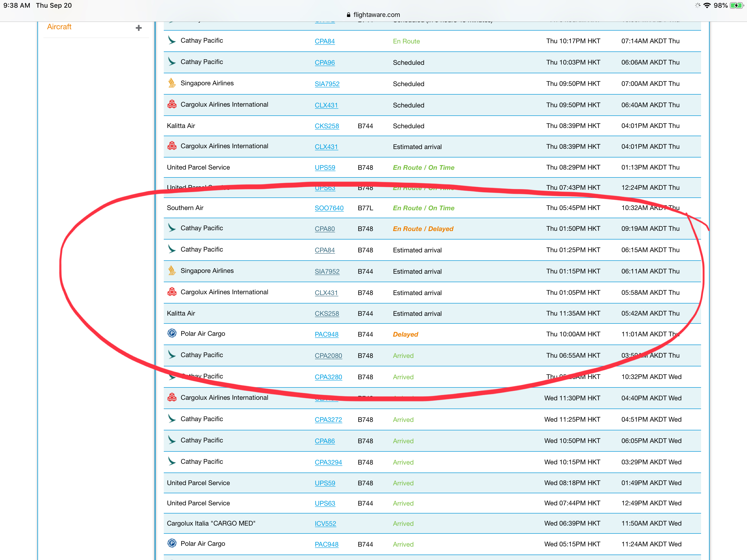The width and height of the screenshot is (747, 560).
Task: Open SIA7952 link with B744 aircraft
Action: coord(327,271)
